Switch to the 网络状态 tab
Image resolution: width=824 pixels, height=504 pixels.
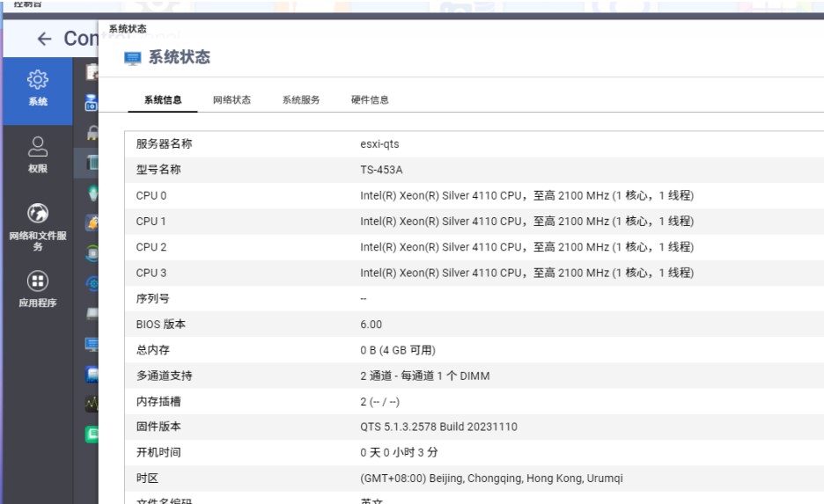click(x=232, y=99)
